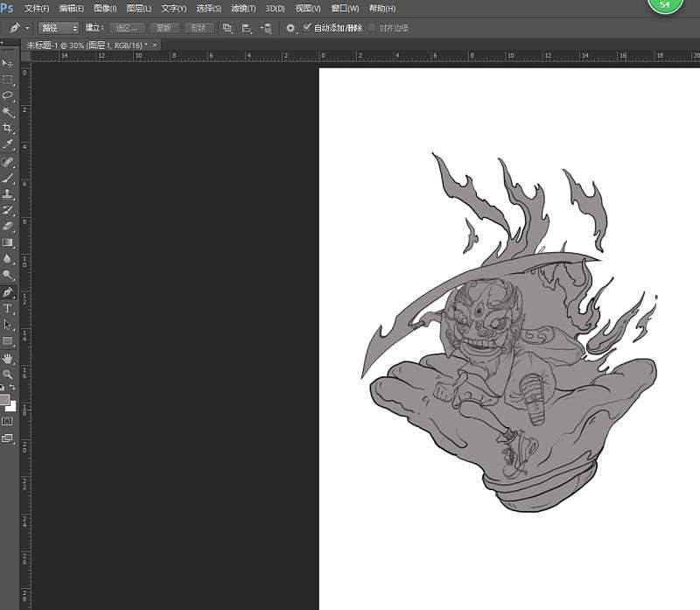Select the Eraser tool
This screenshot has width=700, height=610.
pyautogui.click(x=7, y=227)
